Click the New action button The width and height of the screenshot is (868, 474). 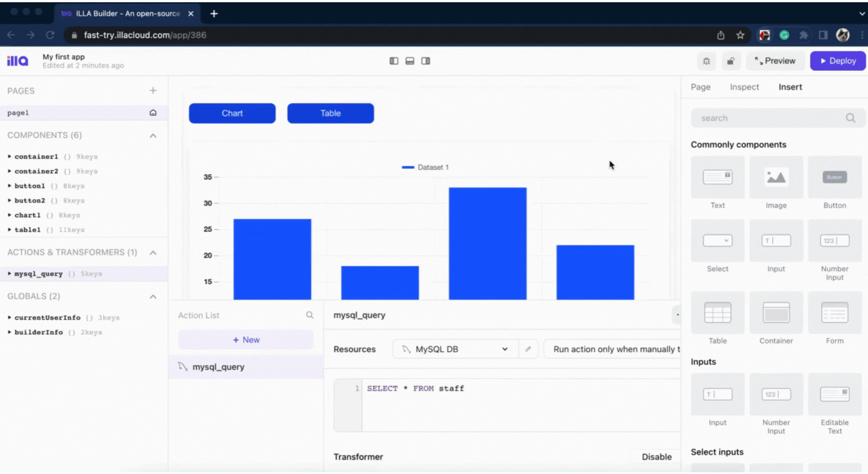[246, 340]
